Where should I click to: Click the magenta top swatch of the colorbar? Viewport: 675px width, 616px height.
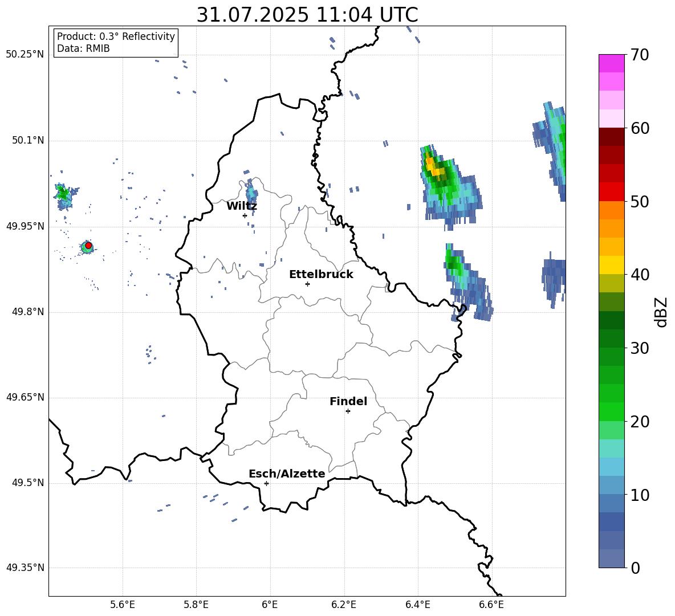point(611,64)
